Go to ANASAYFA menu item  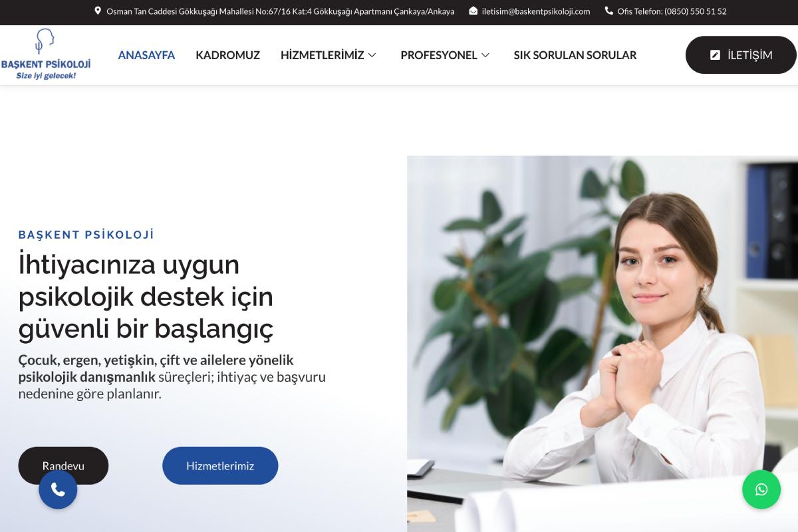click(146, 55)
